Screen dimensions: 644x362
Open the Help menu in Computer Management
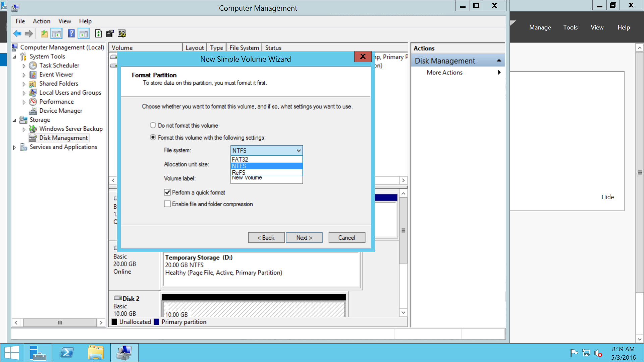(85, 21)
